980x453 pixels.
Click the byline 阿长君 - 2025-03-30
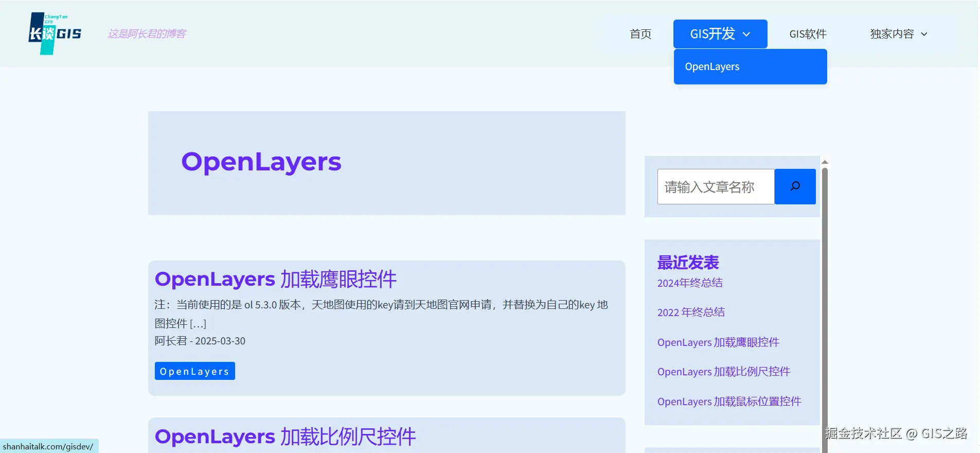point(200,341)
